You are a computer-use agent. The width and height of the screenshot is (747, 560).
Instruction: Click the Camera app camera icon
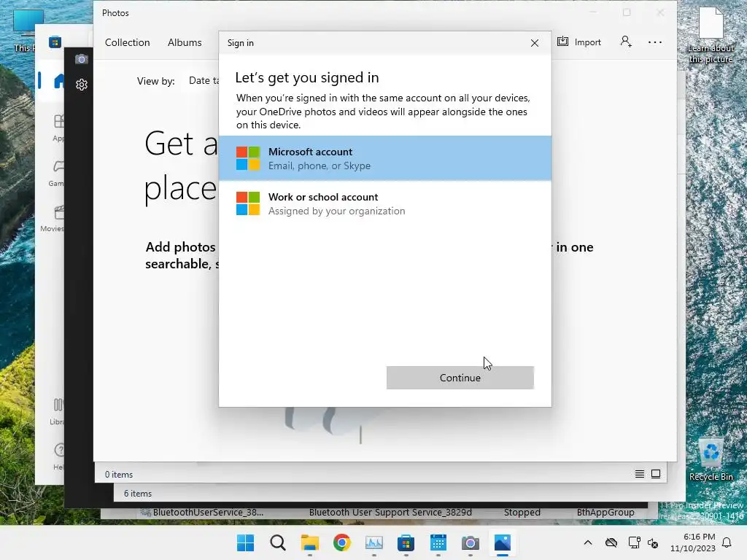[82, 59]
